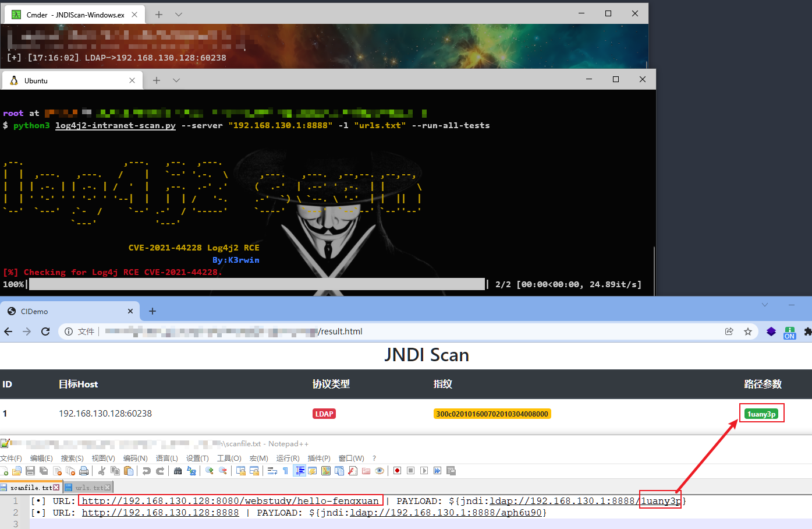Image resolution: width=812 pixels, height=529 pixels.
Task: Start macro recording with the red record icon
Action: click(x=398, y=471)
